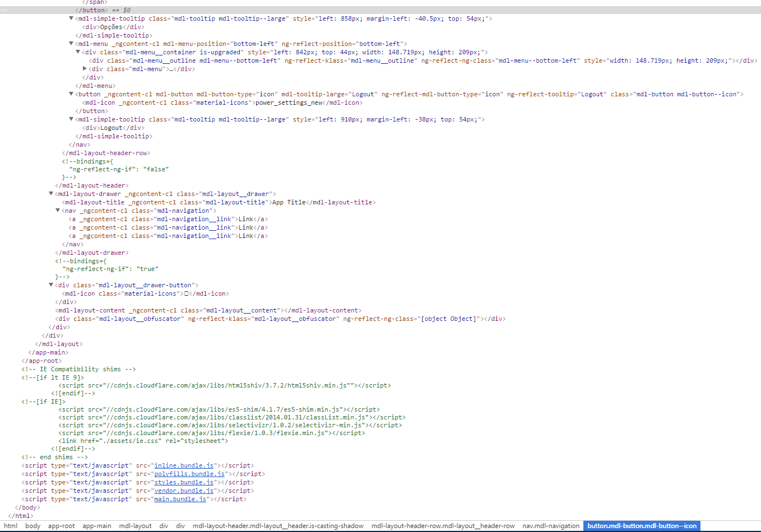The height and width of the screenshot is (532, 761).
Task: Select the closing </body> tag
Action: point(27,507)
